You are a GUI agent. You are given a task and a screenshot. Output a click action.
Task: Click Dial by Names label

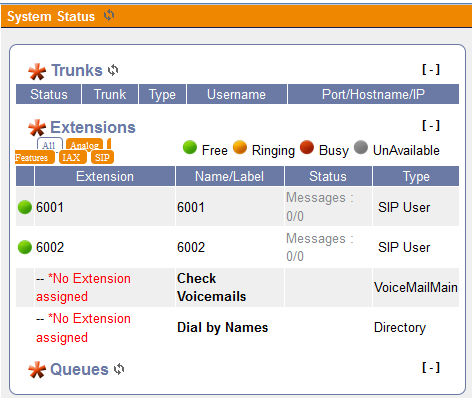[223, 327]
